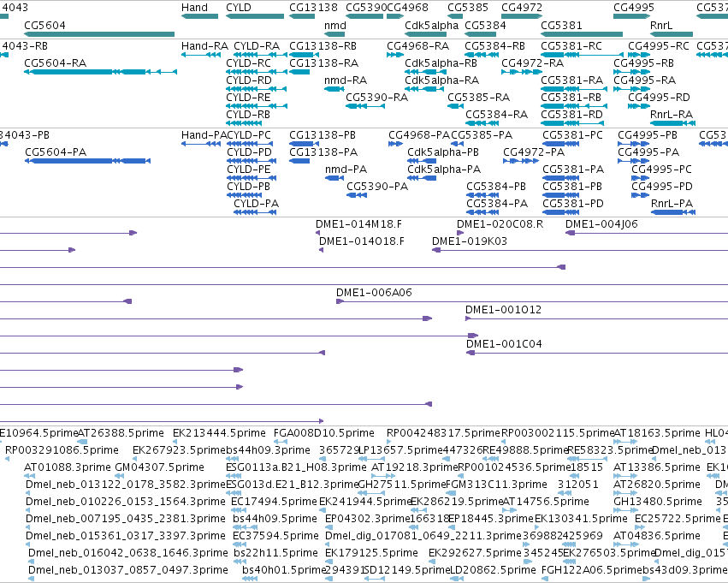Viewport: 728px width, 583px height.
Task: Select transcript CG13138-RB
Action: click(x=323, y=46)
